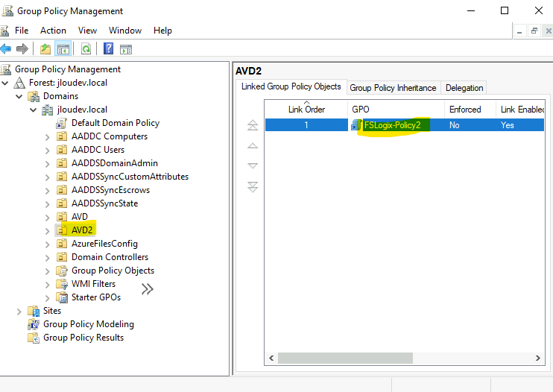This screenshot has height=392, width=553.
Task: Click the AVD2 OU folder icon
Action: coord(62,230)
